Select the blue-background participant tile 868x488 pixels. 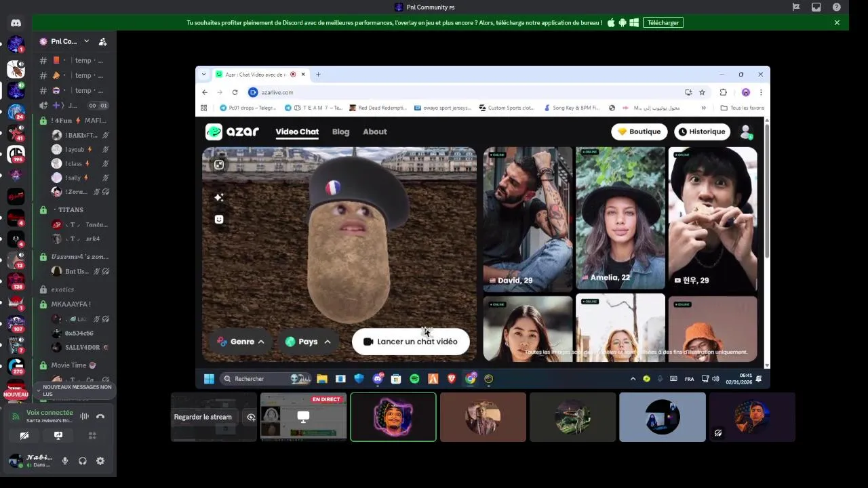(663, 417)
